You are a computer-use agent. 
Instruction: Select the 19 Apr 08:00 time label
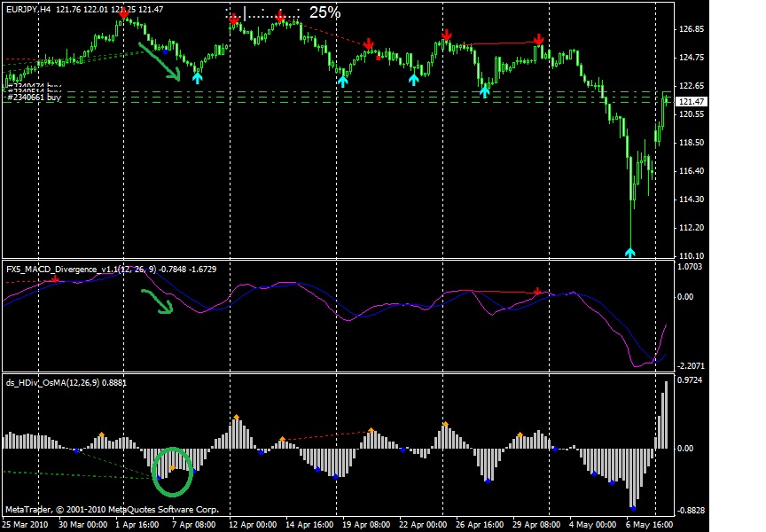click(x=366, y=525)
